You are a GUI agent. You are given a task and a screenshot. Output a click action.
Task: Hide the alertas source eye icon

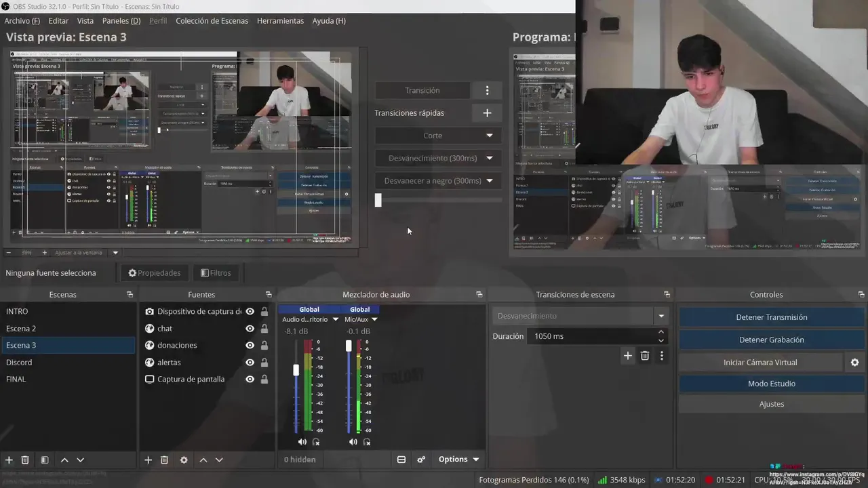click(250, 363)
